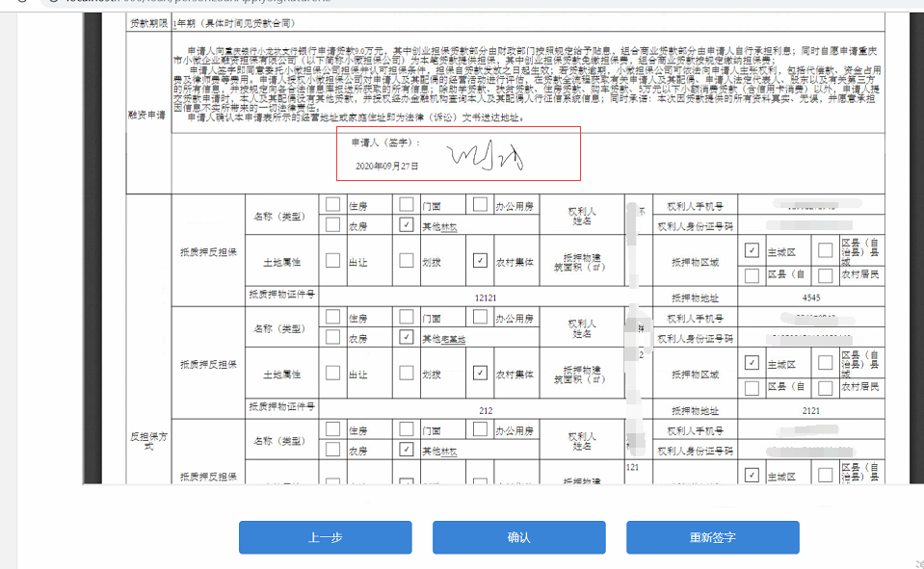
Task: Click the 申请人（签字）label
Action: 386,142
